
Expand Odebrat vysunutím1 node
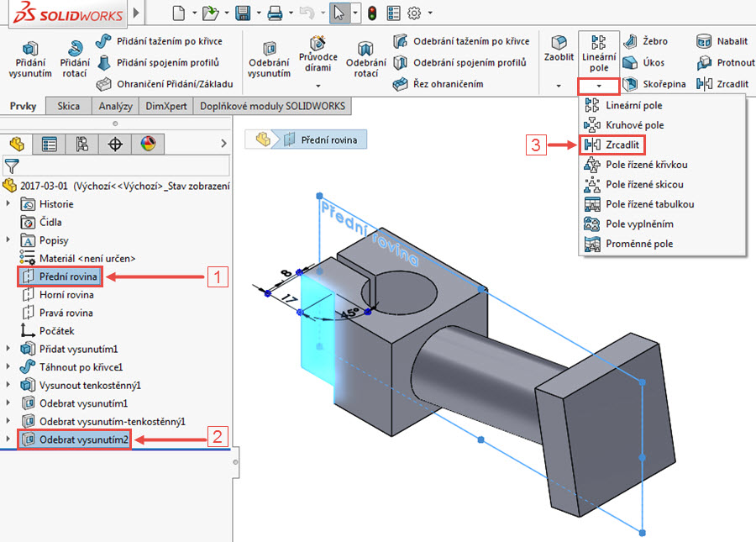coord(8,403)
